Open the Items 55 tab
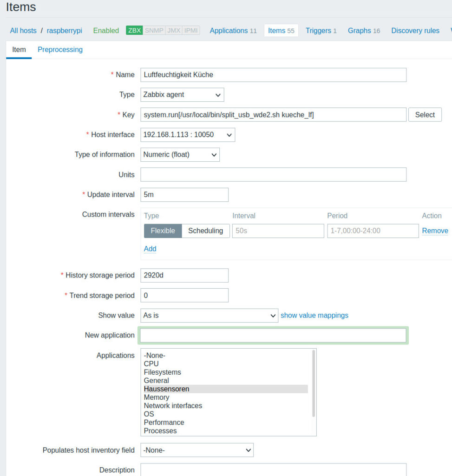The width and height of the screenshot is (452, 476). 281,31
